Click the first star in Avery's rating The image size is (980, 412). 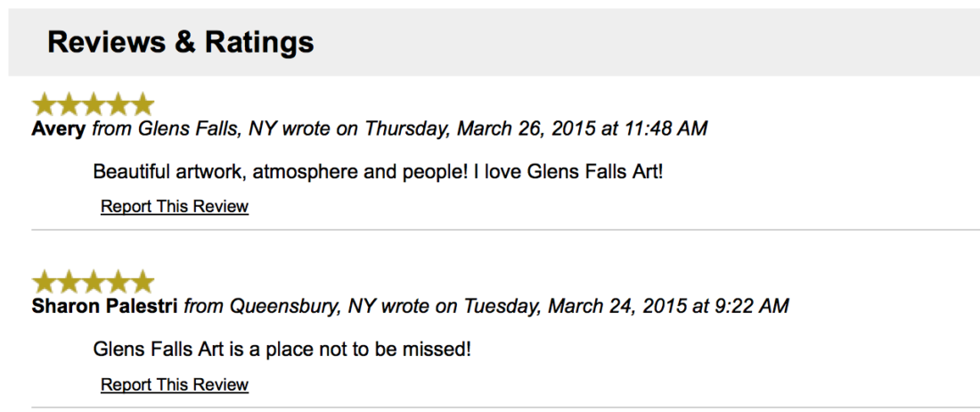coord(45,104)
